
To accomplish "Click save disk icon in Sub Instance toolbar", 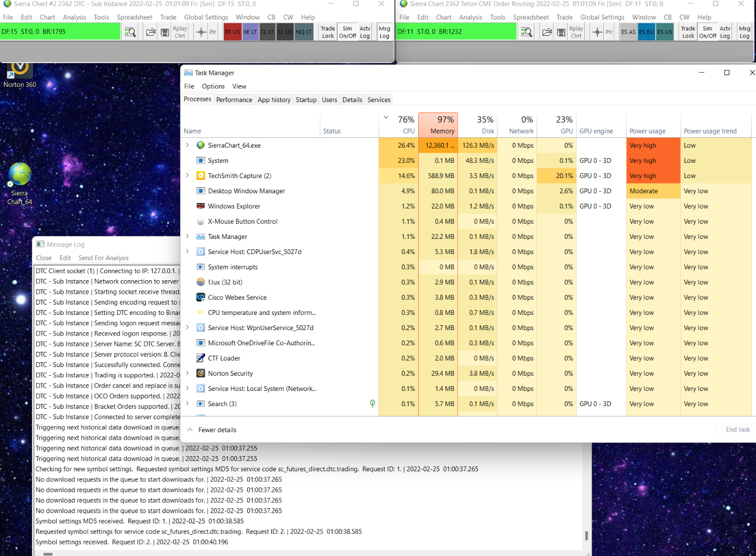I will tap(165, 32).
